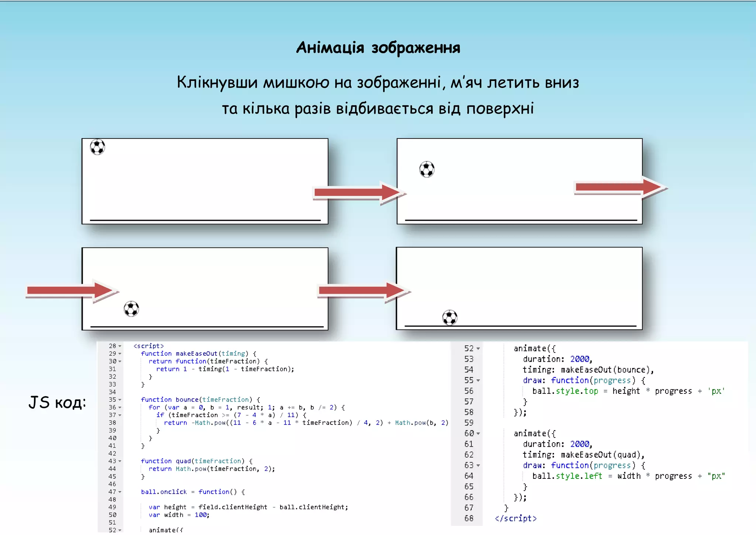Click line number 59 in the right code pane
Image resolution: width=756 pixels, height=535 pixels.
tap(469, 423)
